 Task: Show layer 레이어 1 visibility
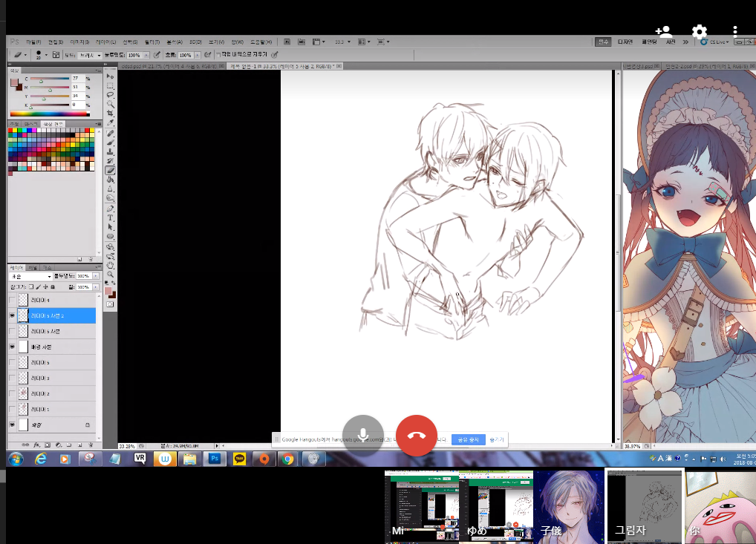[13, 409]
